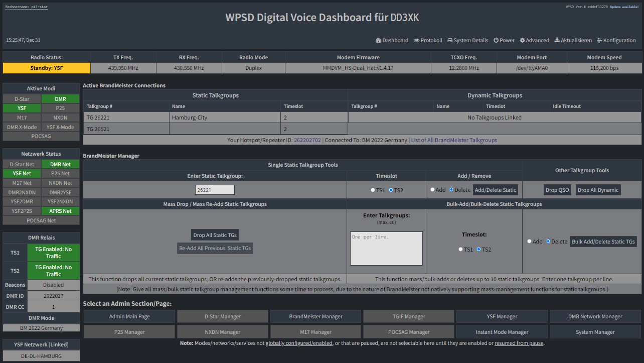
Task: Click the /dev/ttyAMA0 modem port value
Action: click(x=532, y=68)
